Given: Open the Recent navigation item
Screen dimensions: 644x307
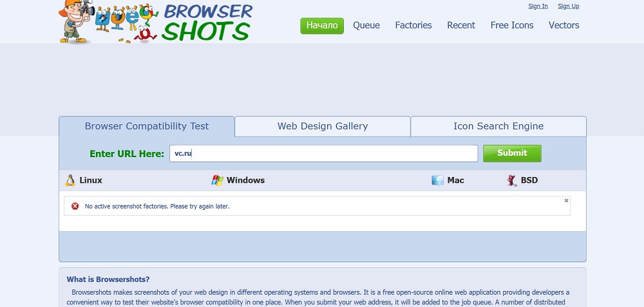Looking at the screenshot, I should tap(461, 26).
